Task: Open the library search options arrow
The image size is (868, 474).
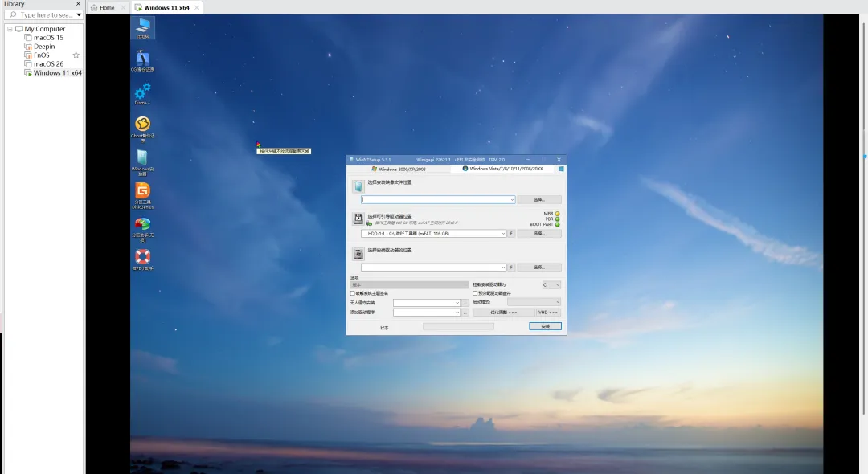Action: click(79, 15)
